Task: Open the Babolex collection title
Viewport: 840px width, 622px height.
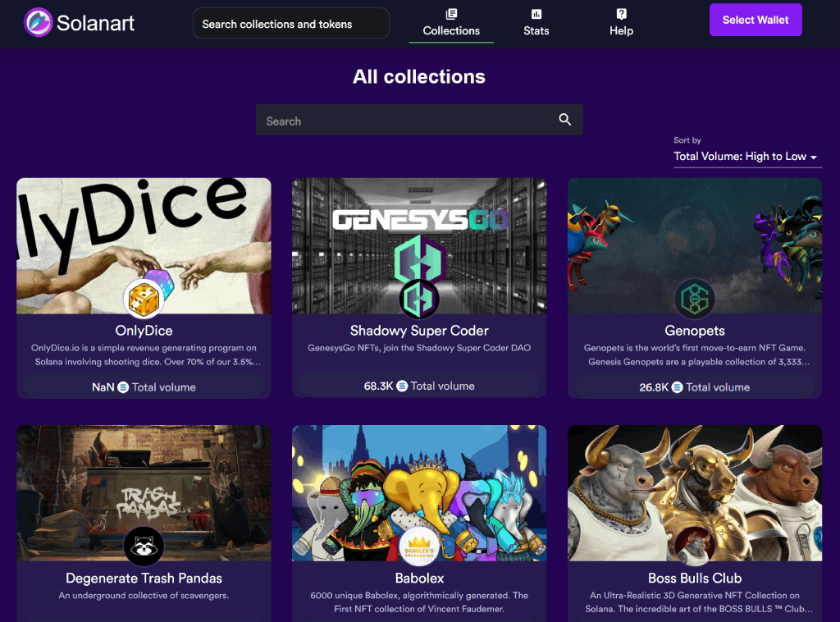Action: point(419,578)
